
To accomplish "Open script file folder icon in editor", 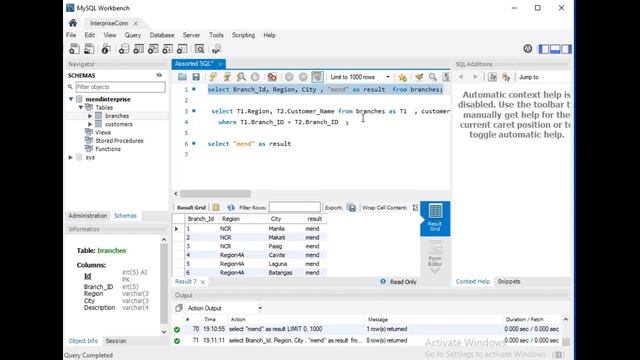I will click(182, 77).
